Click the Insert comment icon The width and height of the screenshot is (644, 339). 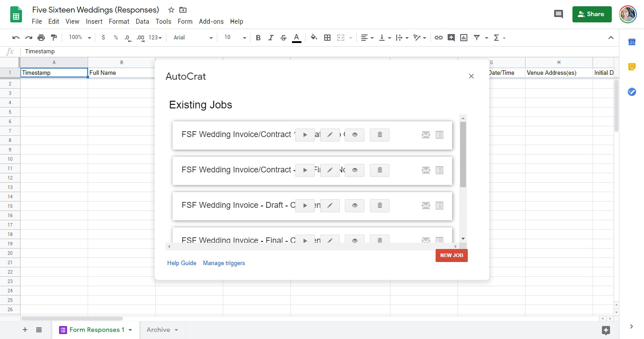[x=451, y=38]
